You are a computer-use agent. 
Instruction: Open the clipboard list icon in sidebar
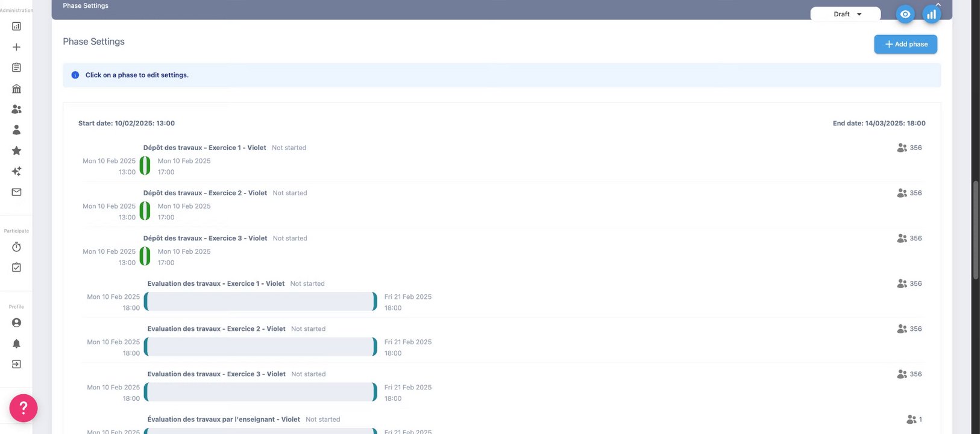tap(16, 68)
